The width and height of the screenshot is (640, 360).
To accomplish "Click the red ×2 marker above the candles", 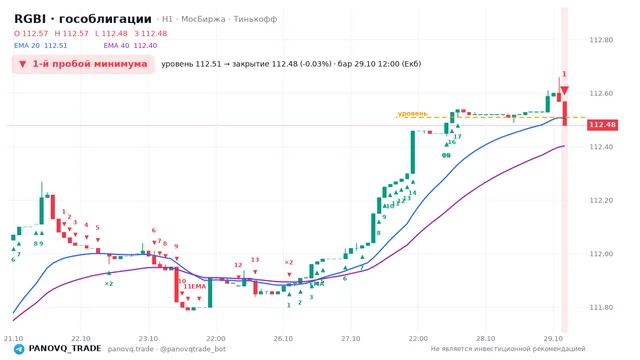I will [289, 262].
